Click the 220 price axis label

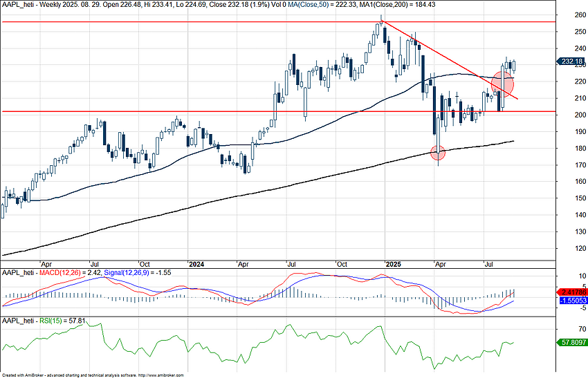pyautogui.click(x=580, y=82)
